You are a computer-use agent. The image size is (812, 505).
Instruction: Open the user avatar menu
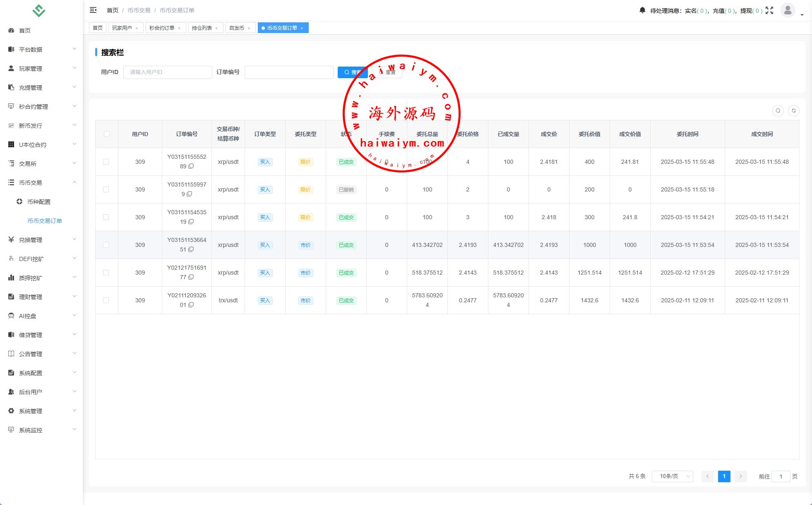(788, 10)
